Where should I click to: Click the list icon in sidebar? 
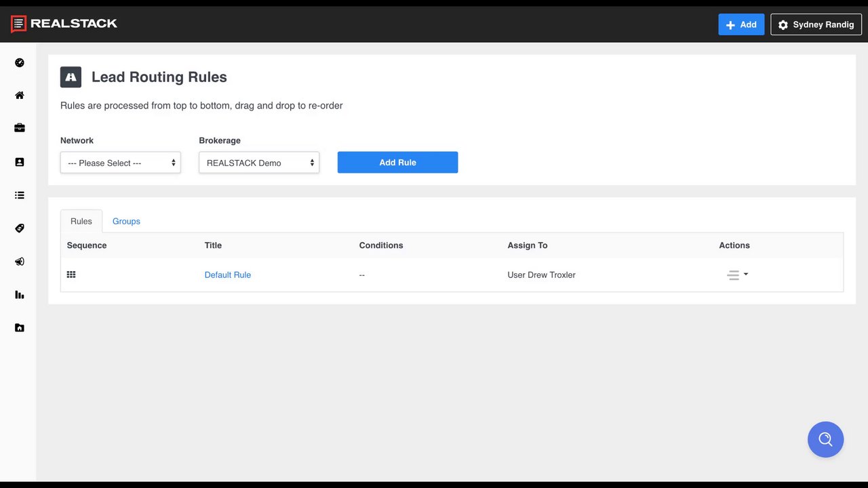(x=20, y=195)
